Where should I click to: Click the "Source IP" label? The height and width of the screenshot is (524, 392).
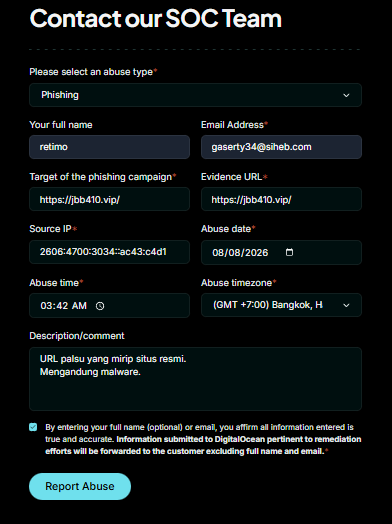click(50, 229)
